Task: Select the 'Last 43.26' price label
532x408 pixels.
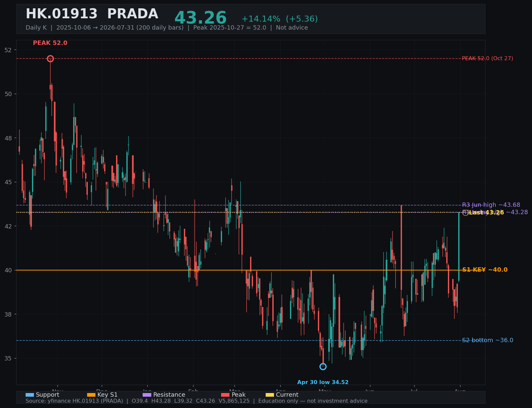Action: [x=486, y=213]
